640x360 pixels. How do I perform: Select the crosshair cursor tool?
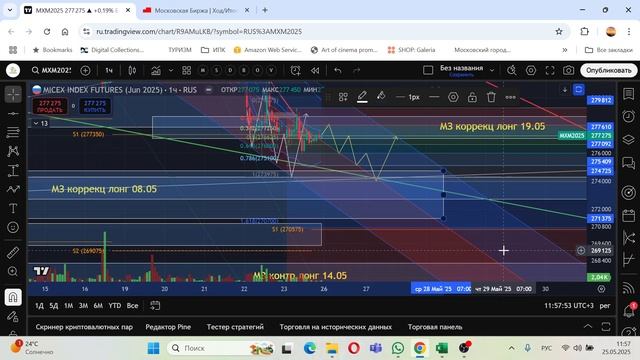pyautogui.click(x=13, y=94)
